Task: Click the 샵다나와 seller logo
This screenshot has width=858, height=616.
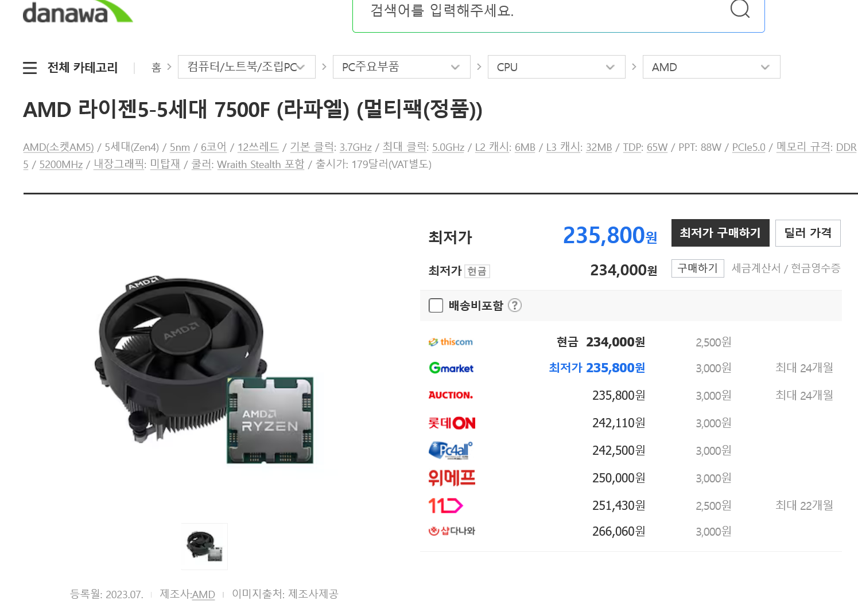Action: 452,531
